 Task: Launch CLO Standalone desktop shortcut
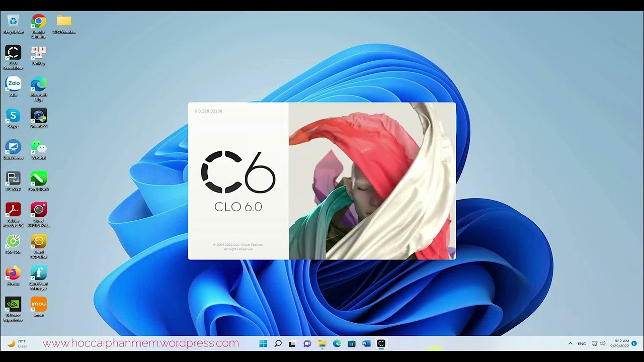pyautogui.click(x=13, y=57)
